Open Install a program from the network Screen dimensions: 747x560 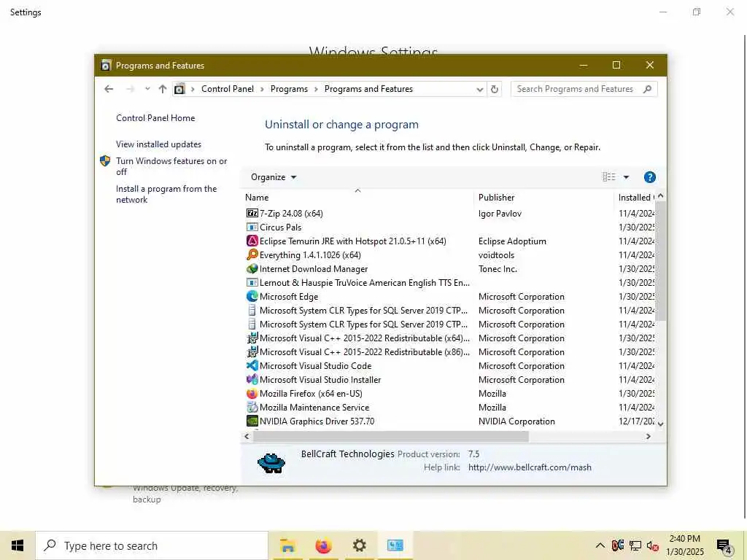tap(166, 194)
